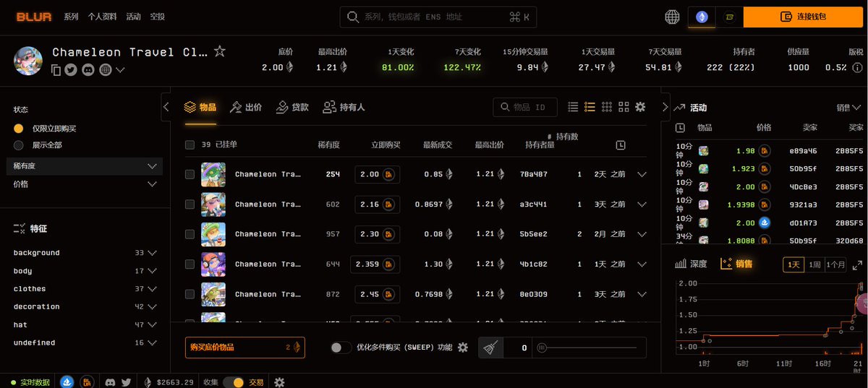Open the collection website globe icon
Screen dimensions: 868x388
[106, 70]
